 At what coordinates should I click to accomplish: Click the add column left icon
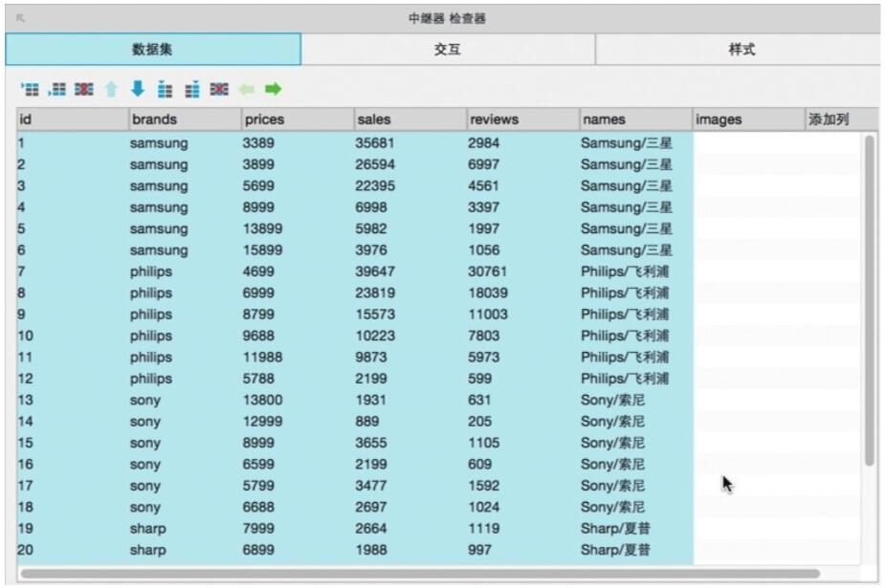coord(165,89)
